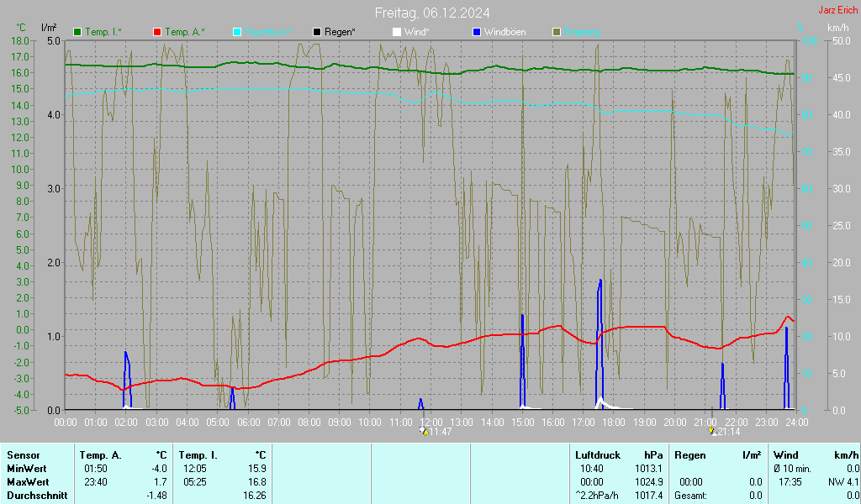Screen dimensions: 861x504
Task: Click the '01:50' minimum time cell
Action: click(96, 469)
